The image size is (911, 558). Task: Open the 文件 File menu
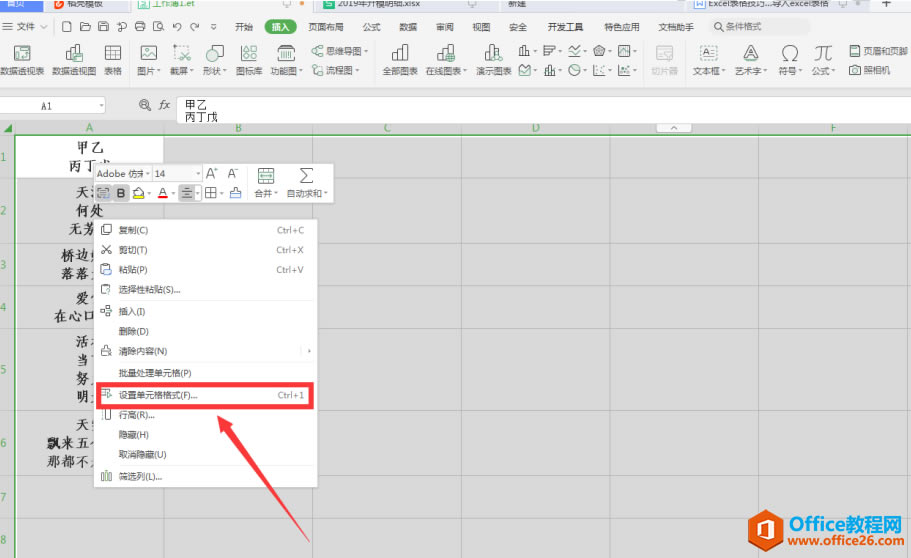[24, 27]
